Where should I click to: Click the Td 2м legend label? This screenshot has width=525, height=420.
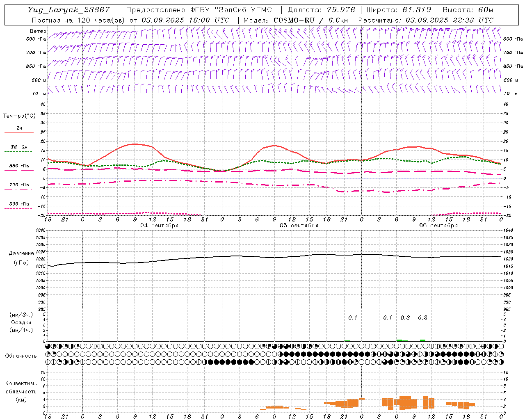click(x=19, y=147)
